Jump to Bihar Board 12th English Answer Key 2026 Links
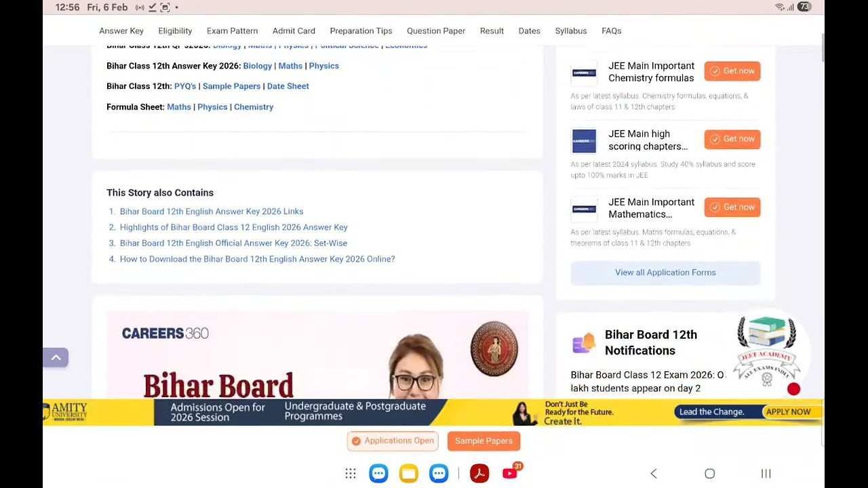The image size is (868, 488). [212, 211]
